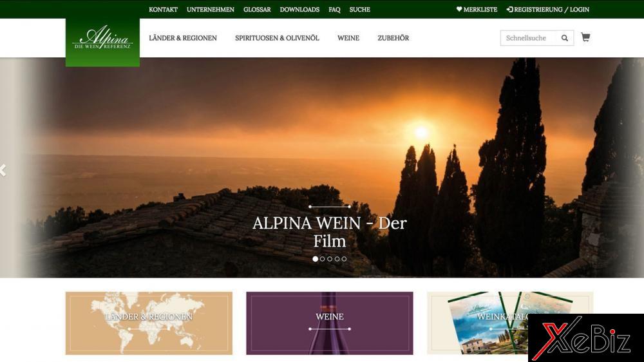This screenshot has width=644, height=362.
Task: Expand the Weine navigation menu
Action: (x=348, y=38)
